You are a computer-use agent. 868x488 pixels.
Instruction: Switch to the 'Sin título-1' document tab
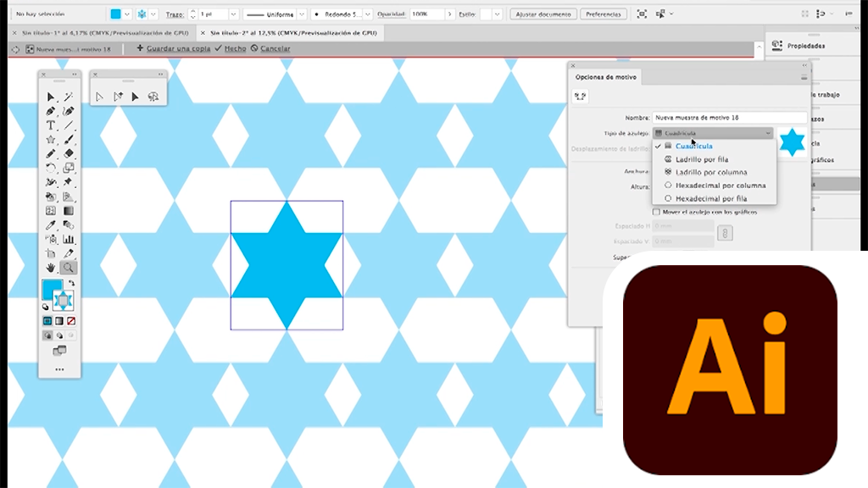(x=100, y=32)
